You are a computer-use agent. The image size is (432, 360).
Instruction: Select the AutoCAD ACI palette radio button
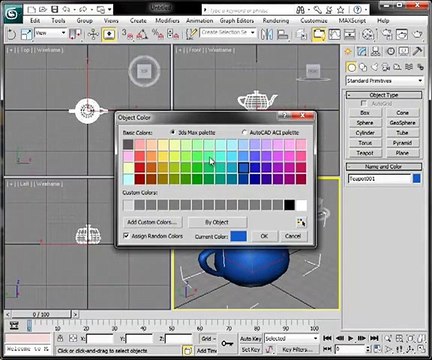[x=244, y=132]
